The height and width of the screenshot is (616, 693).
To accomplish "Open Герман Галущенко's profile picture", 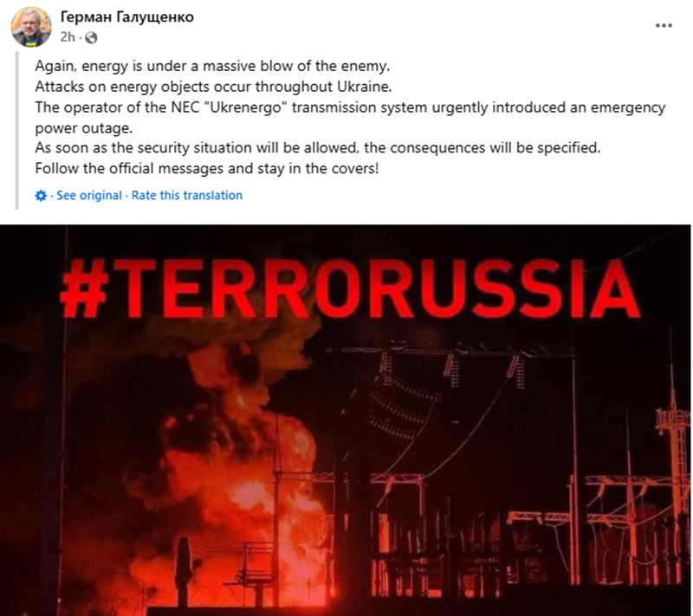I will (x=31, y=28).
